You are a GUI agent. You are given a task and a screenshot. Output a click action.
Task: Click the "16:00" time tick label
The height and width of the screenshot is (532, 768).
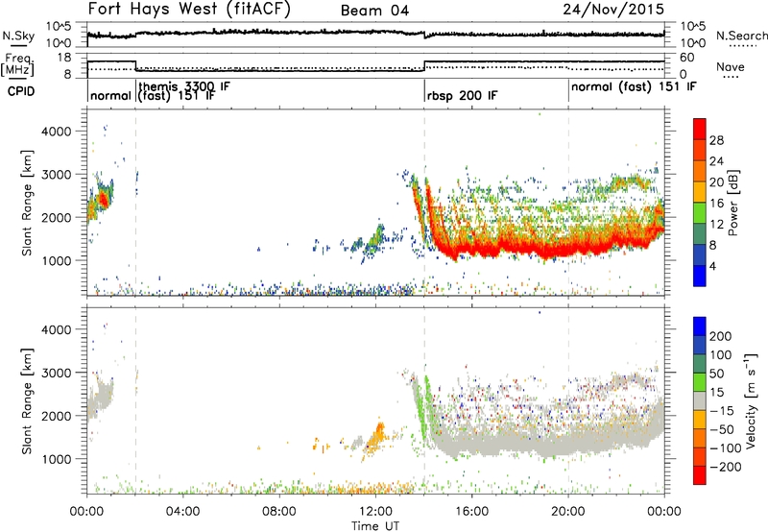[471, 512]
